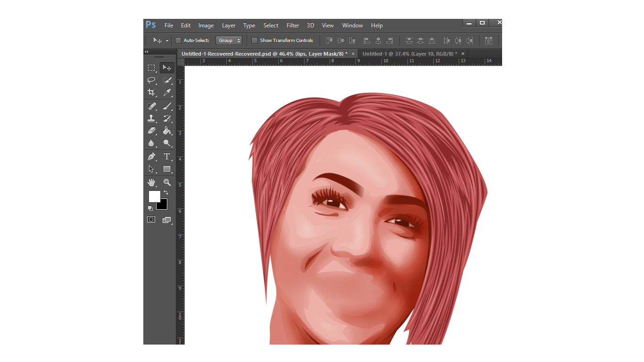The width and height of the screenshot is (644, 362).
Task: Align left edges in options bar
Action: click(367, 41)
